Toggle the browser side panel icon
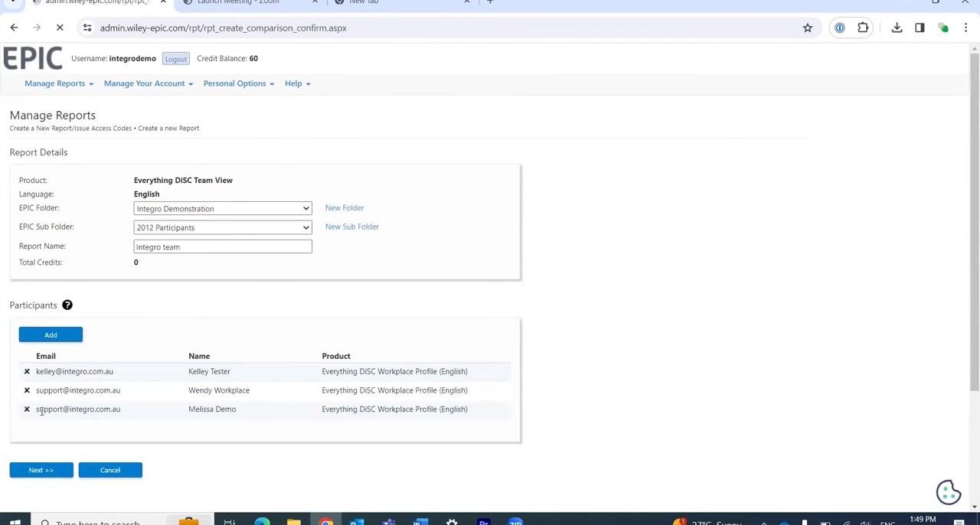980x525 pixels. pyautogui.click(x=920, y=28)
